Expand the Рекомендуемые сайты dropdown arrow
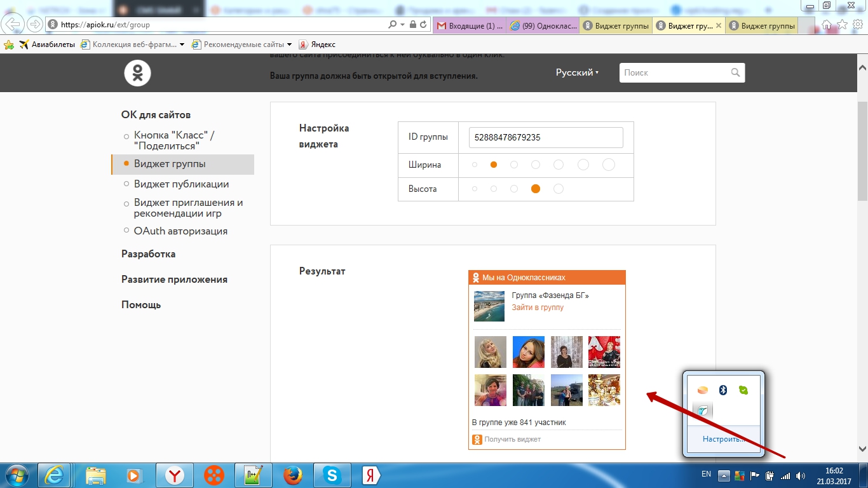 (290, 44)
